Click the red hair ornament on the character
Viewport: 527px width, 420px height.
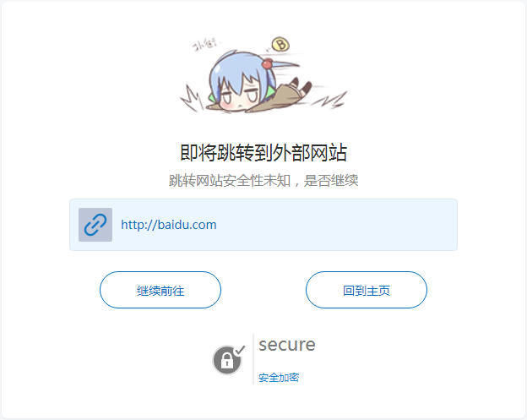pos(267,63)
